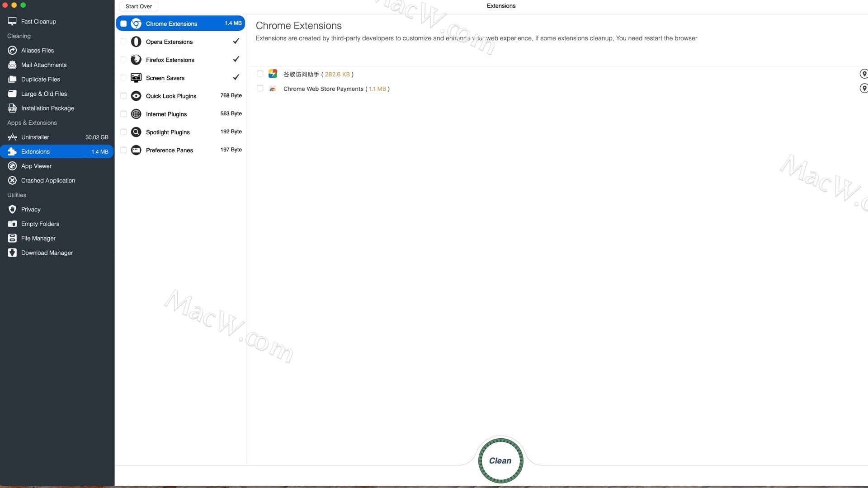The width and height of the screenshot is (868, 488).
Task: Switch to App Viewer
Action: pyautogui.click(x=57, y=166)
